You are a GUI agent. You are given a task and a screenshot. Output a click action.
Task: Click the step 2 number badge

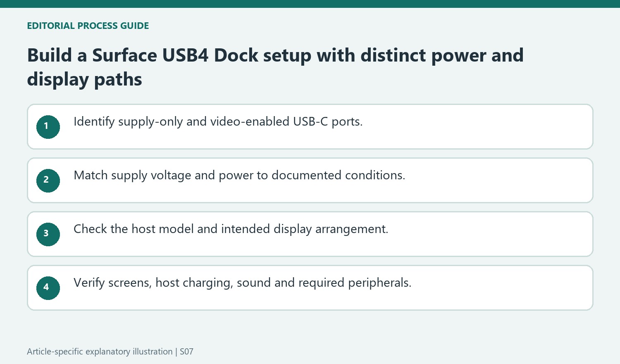(x=48, y=181)
